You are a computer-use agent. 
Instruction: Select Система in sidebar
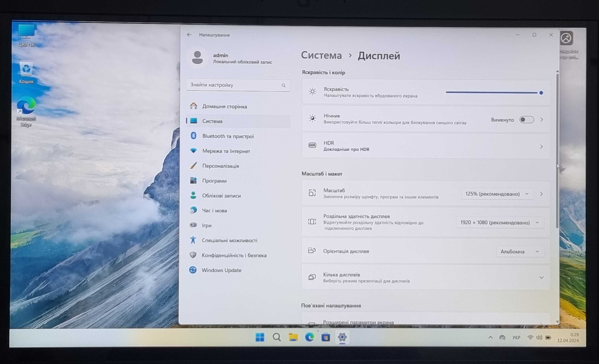pyautogui.click(x=238, y=121)
